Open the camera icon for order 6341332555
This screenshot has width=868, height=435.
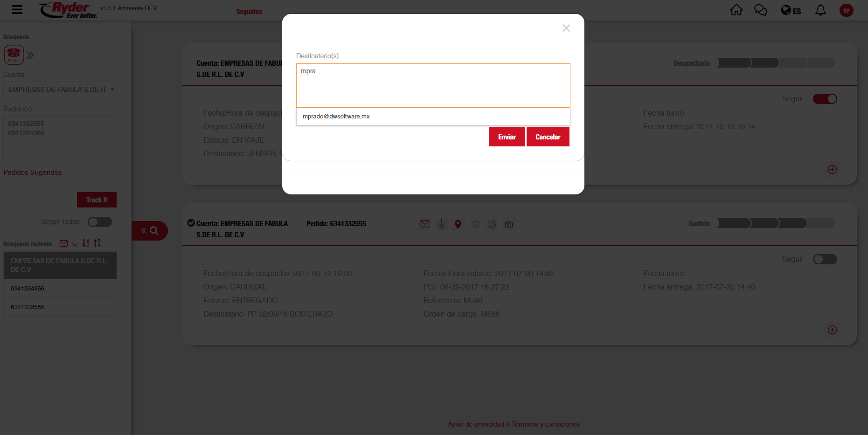(509, 224)
